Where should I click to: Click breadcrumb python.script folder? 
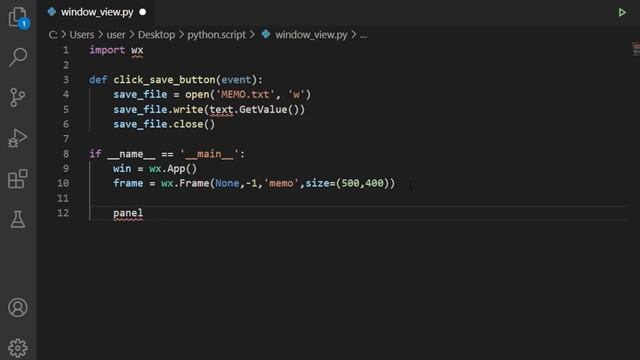tap(217, 35)
